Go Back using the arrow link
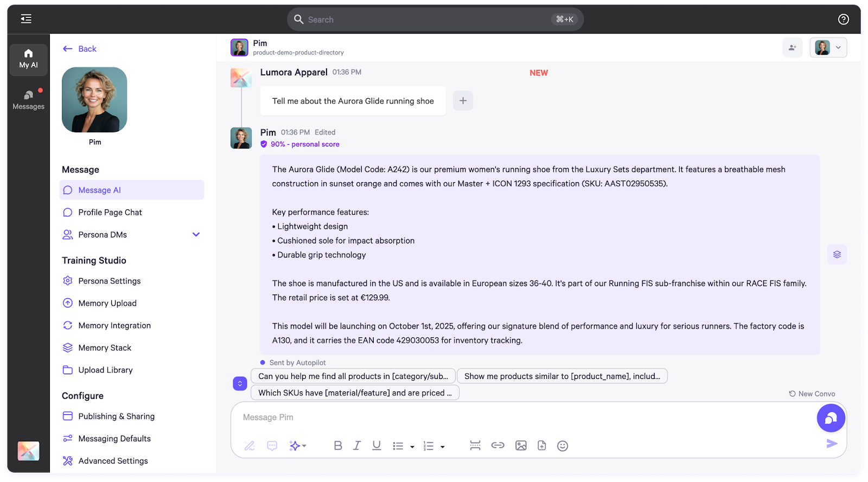 pos(80,49)
